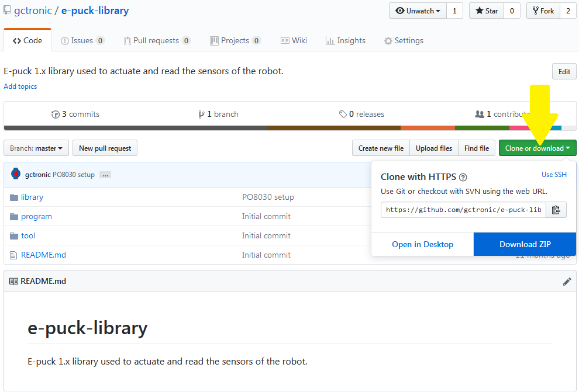Open the program folder

pyautogui.click(x=36, y=217)
